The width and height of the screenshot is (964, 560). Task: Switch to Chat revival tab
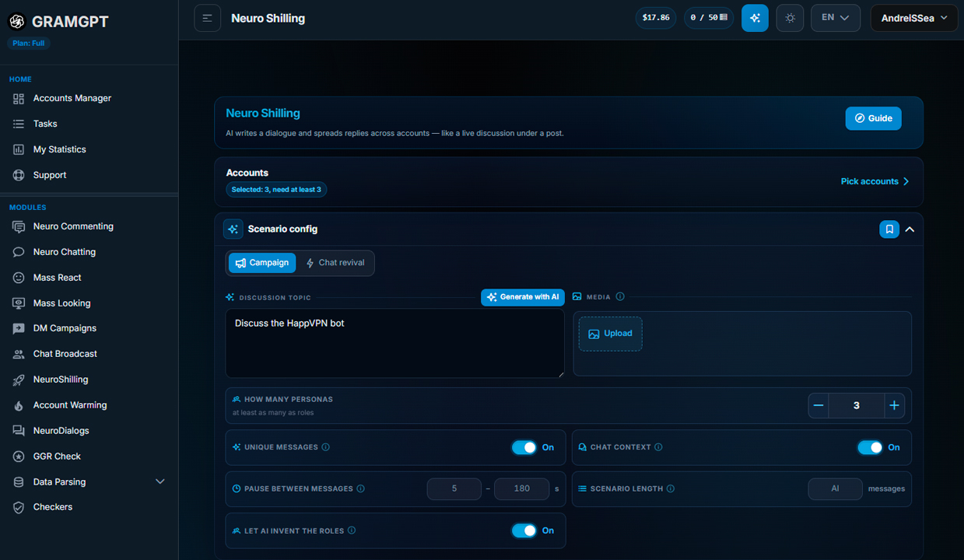[335, 263]
